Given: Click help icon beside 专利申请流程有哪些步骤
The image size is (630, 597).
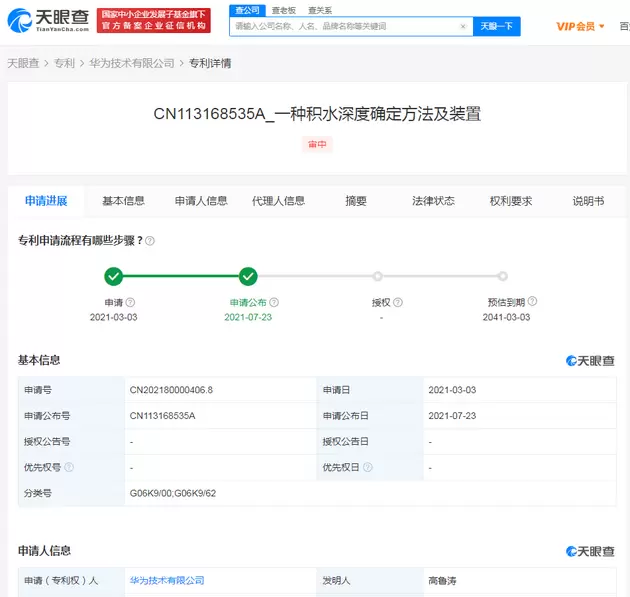Looking at the screenshot, I should point(150,241).
